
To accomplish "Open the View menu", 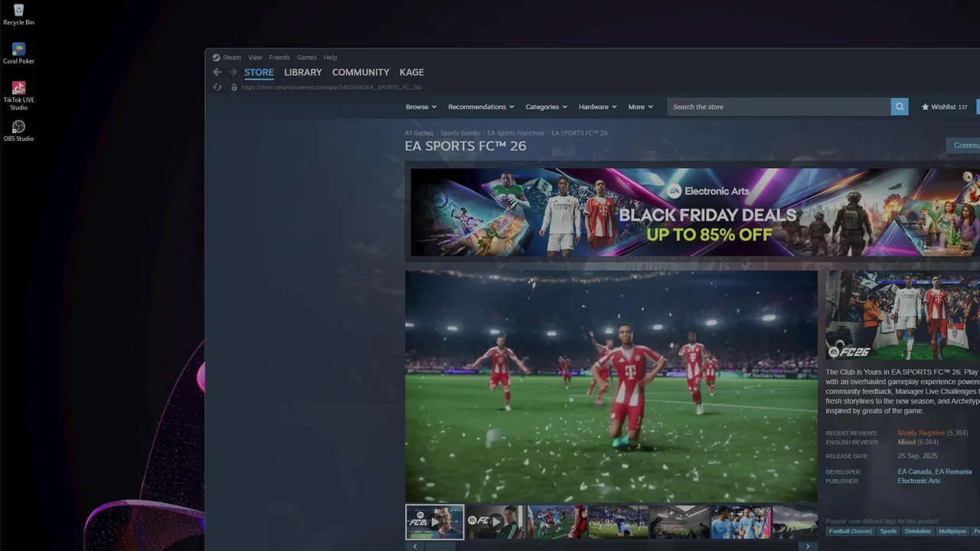I will click(255, 57).
